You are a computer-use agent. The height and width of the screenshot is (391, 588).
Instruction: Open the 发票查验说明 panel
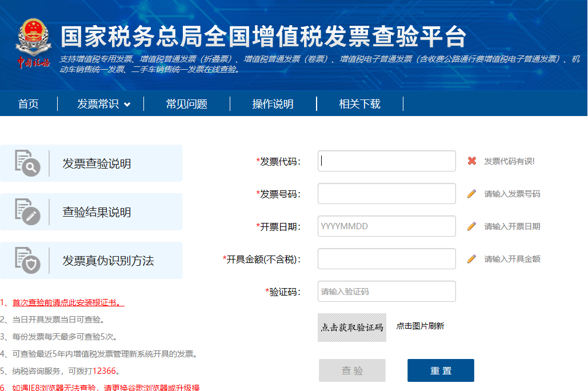[x=91, y=163]
